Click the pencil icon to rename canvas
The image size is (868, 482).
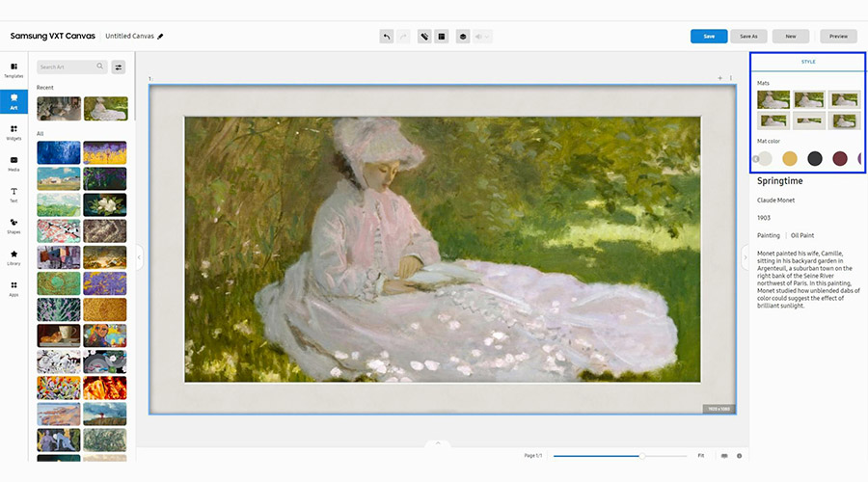[x=160, y=37]
